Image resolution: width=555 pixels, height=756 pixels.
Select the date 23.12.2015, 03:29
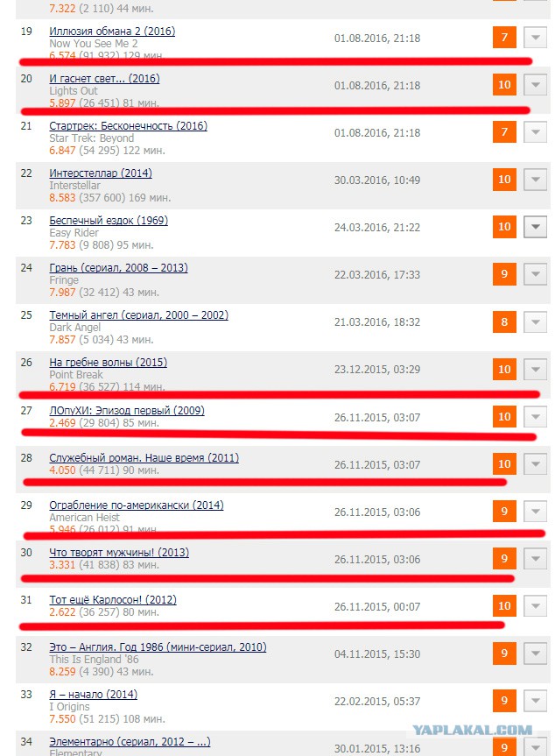coord(377,369)
